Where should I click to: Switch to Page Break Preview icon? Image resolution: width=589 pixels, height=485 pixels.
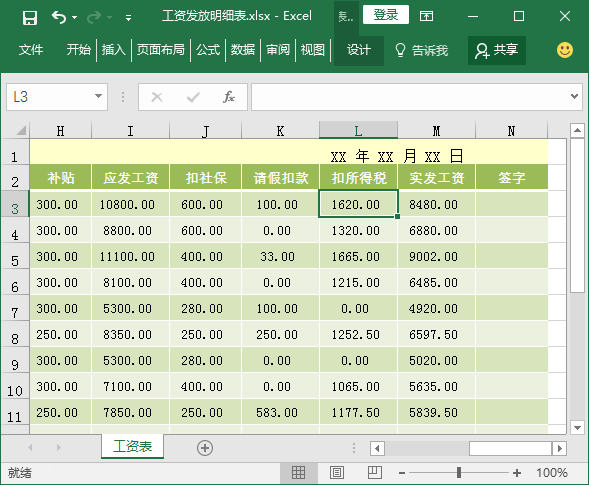coord(375,472)
